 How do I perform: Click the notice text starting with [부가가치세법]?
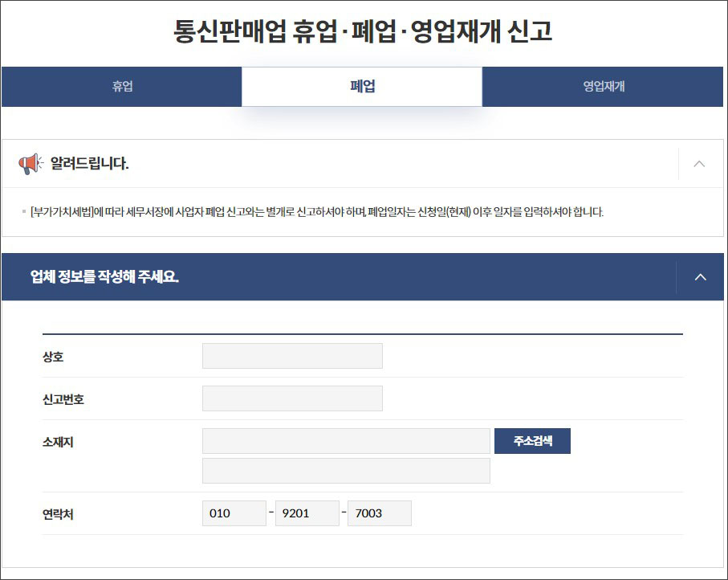coord(316,212)
